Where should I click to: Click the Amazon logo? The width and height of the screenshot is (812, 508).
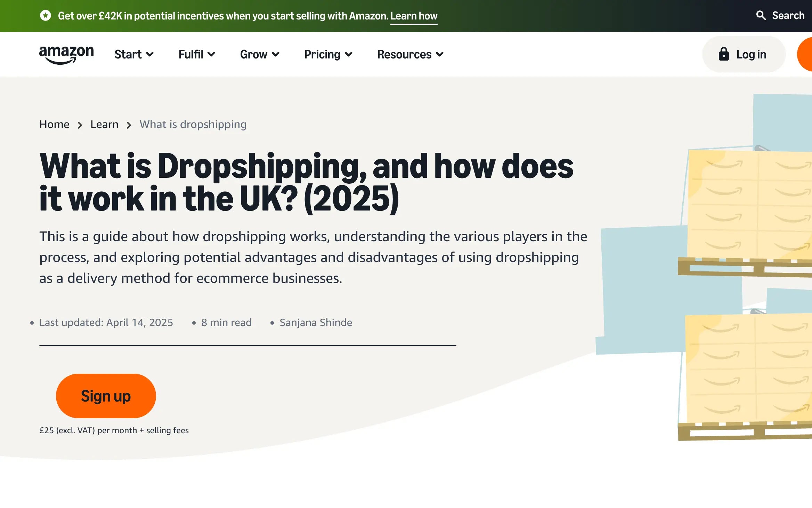coord(66,54)
